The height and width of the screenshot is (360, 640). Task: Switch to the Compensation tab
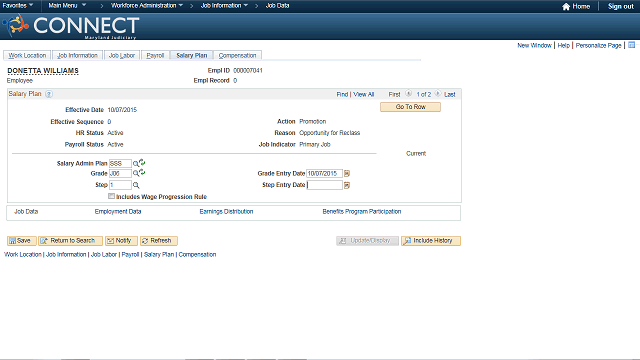pyautogui.click(x=237, y=56)
